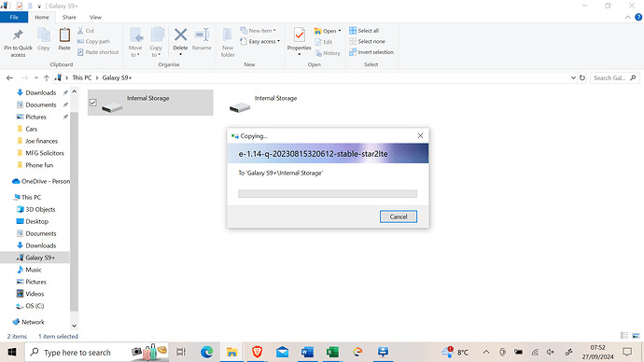
Task: Click Galaxy S9+ in address breadcrumb
Action: [x=117, y=77]
